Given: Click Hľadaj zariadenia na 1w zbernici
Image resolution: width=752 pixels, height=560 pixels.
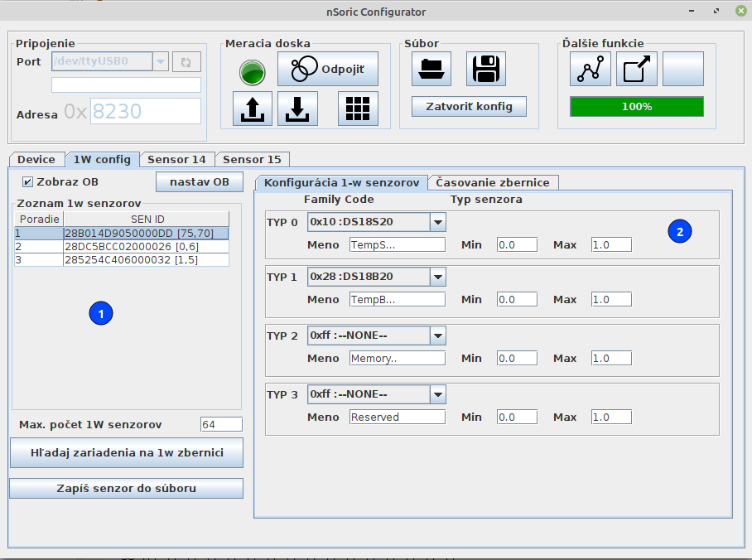Looking at the screenshot, I should (127, 452).
